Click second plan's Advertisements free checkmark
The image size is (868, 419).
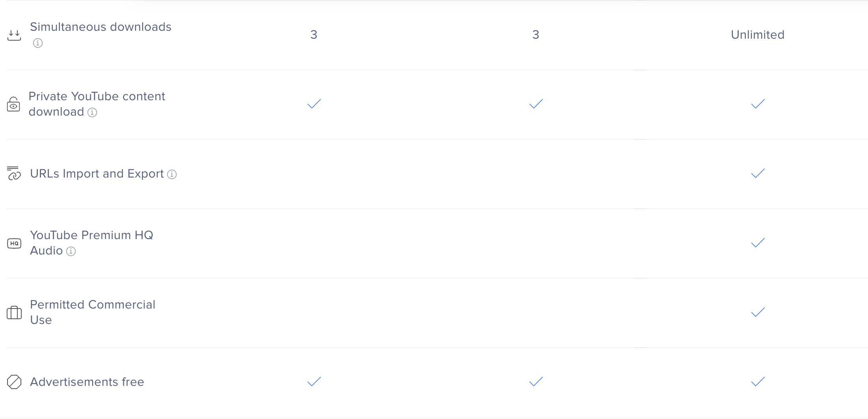pyautogui.click(x=536, y=382)
